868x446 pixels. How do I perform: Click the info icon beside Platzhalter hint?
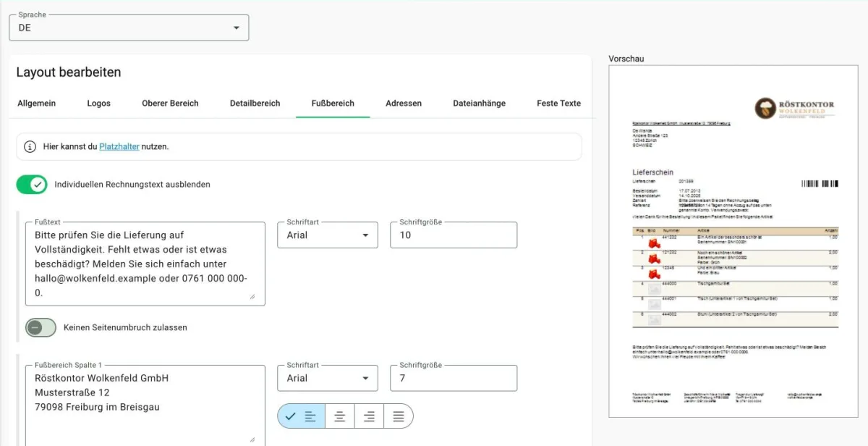tap(30, 146)
